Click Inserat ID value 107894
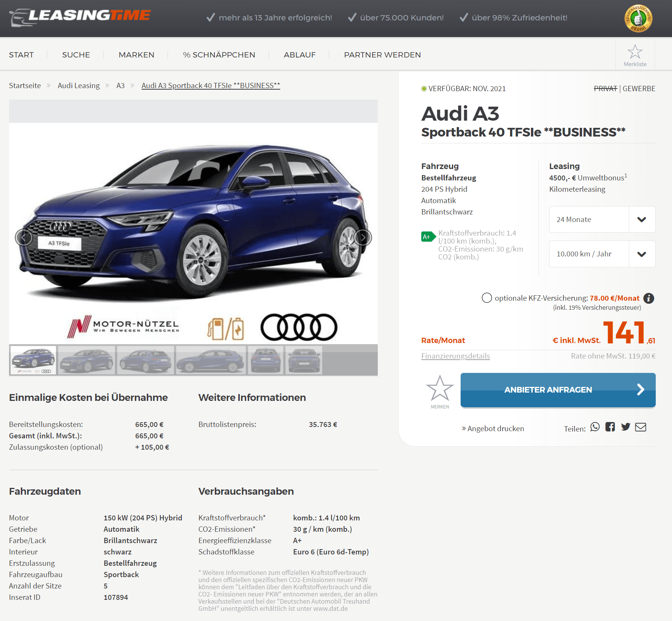 116,597
